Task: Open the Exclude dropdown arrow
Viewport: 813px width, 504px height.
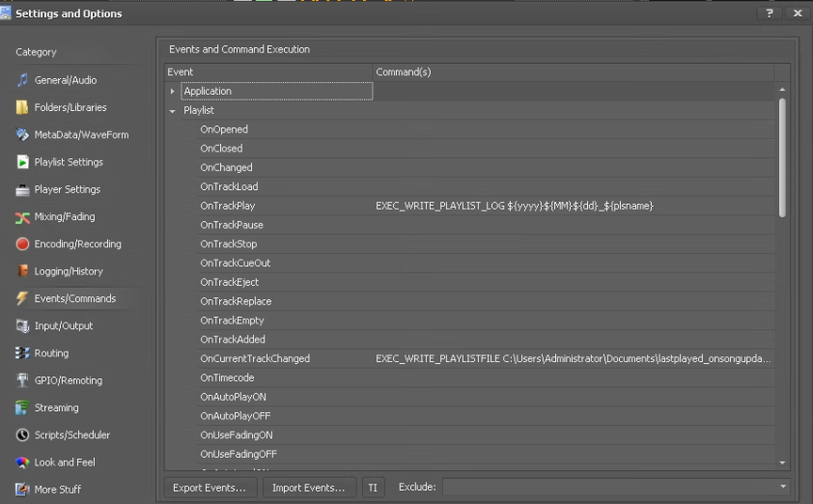Action: coord(783,487)
